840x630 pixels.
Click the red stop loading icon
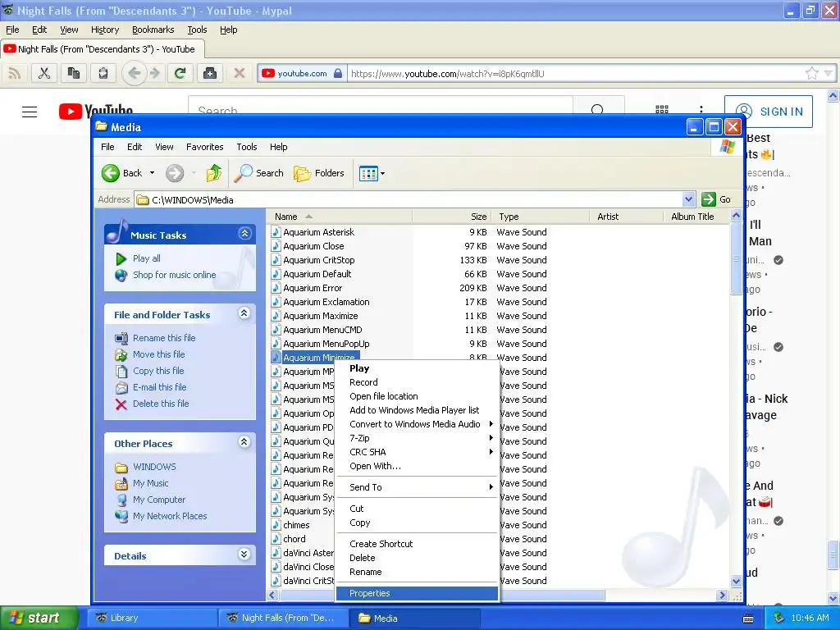coord(240,73)
